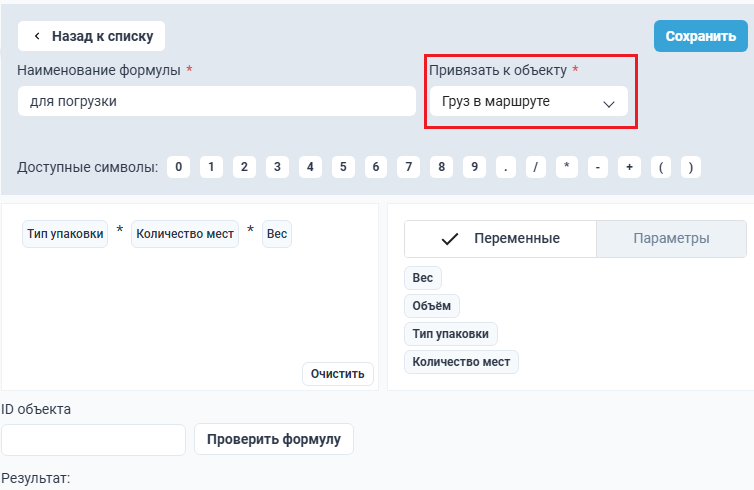Click the 'Проверить формулу' button
Viewport: 754px width, 490px height.
[x=274, y=439]
